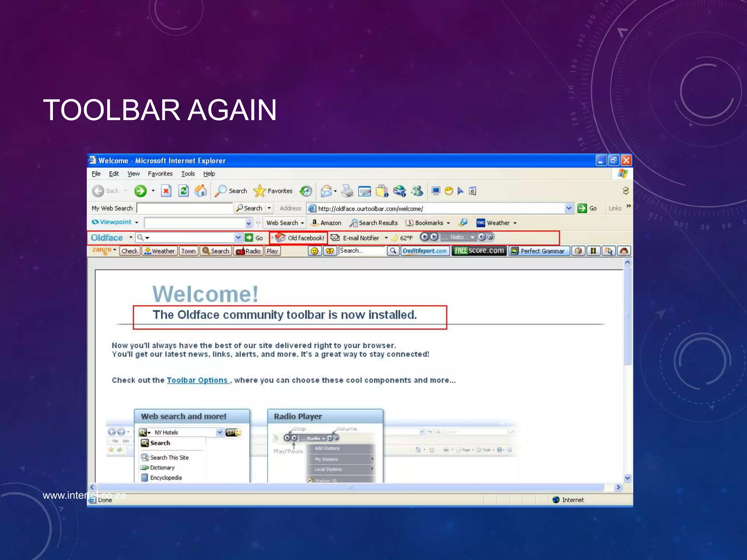Click the Mail envelope icon
Screen dimensions: 747x560
(x=326, y=191)
